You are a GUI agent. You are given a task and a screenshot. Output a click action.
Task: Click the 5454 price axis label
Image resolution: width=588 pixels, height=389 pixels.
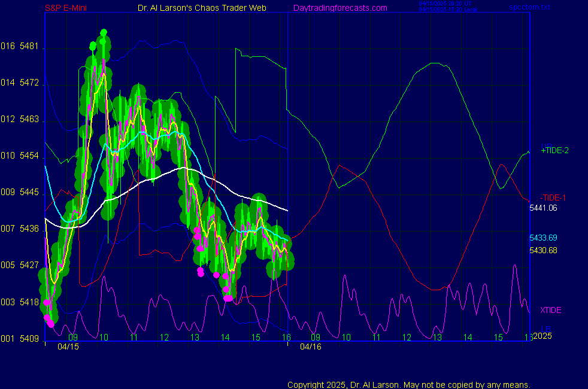coord(29,156)
